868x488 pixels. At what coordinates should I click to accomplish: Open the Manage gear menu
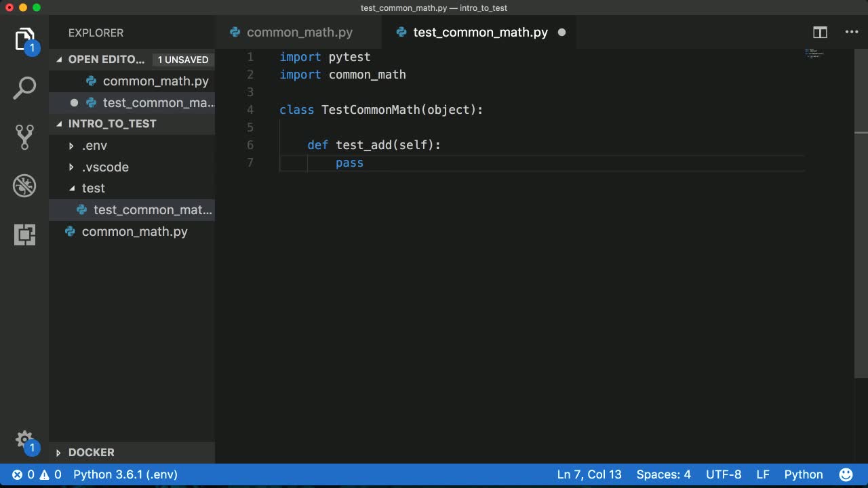(x=24, y=440)
